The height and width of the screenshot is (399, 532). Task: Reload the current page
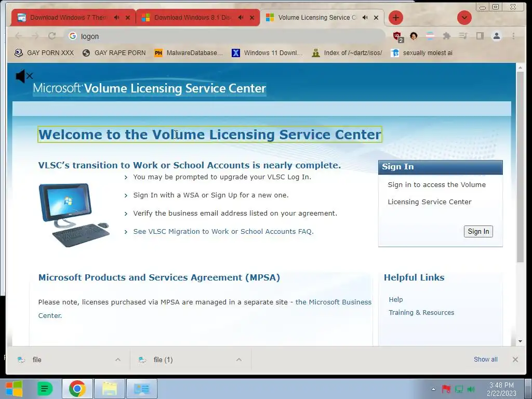pos(52,36)
